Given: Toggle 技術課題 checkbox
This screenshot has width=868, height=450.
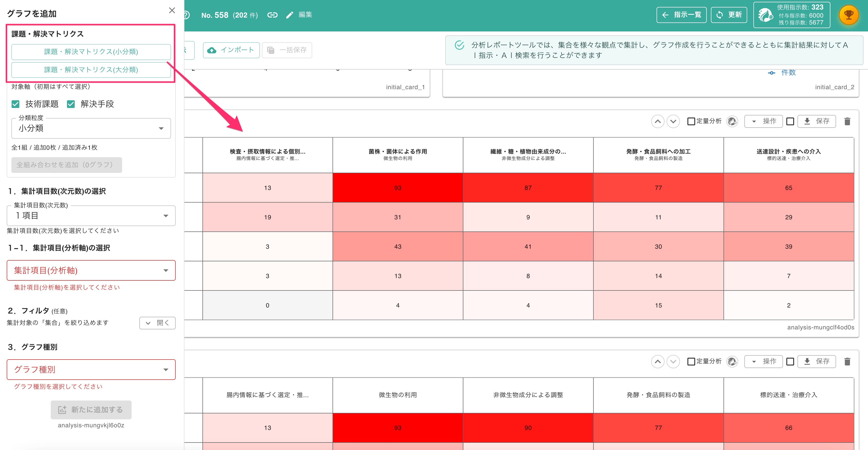Looking at the screenshot, I should click(15, 104).
